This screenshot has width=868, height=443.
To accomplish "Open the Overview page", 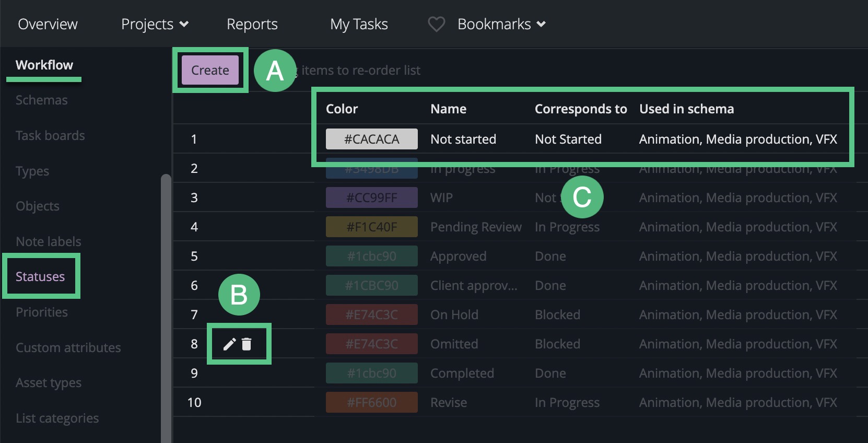I will (48, 24).
